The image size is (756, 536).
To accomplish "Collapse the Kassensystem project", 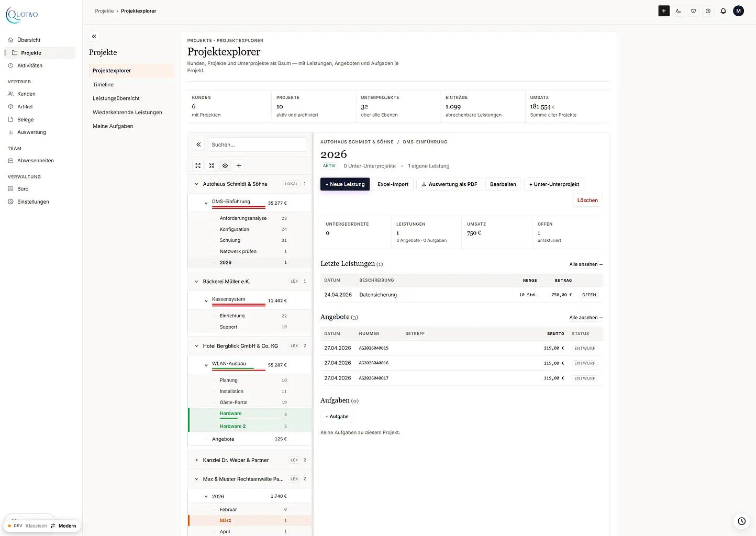I will click(x=206, y=301).
